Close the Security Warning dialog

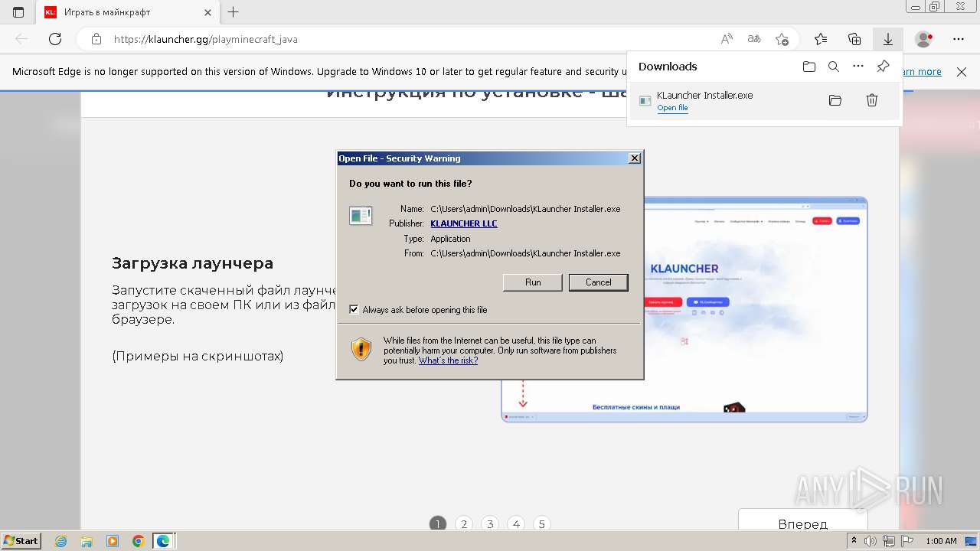[634, 158]
